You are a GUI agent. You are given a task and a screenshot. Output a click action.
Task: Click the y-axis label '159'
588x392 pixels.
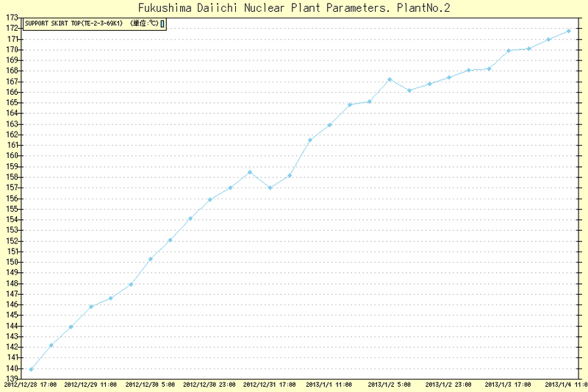click(x=12, y=166)
